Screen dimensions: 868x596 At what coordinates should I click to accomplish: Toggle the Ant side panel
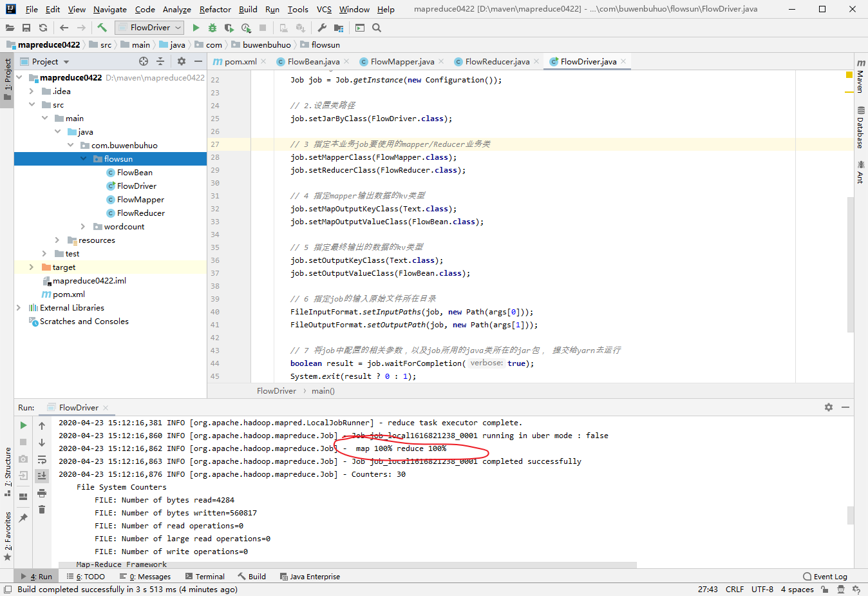click(861, 173)
